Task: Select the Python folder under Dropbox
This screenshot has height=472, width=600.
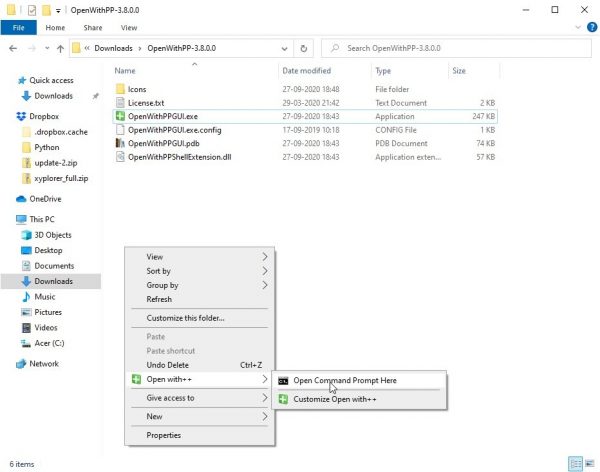Action: (x=47, y=147)
